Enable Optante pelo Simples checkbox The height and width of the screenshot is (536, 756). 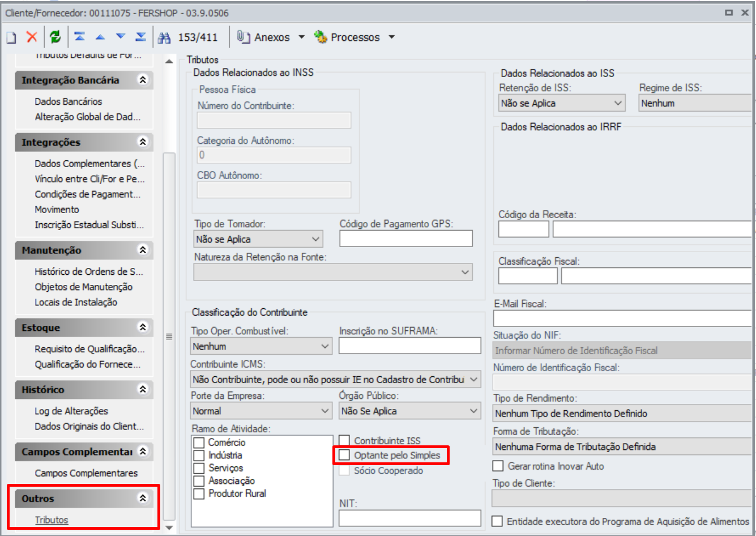pos(344,455)
